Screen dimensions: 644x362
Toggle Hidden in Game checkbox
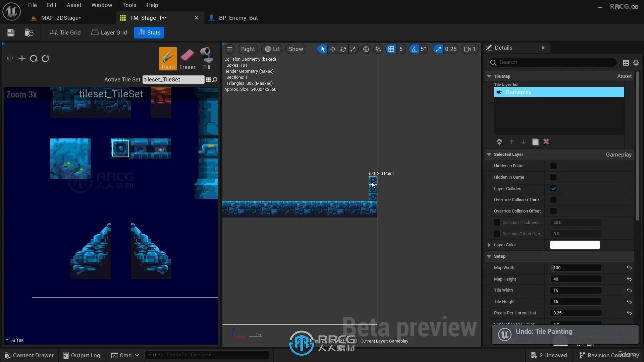click(553, 177)
